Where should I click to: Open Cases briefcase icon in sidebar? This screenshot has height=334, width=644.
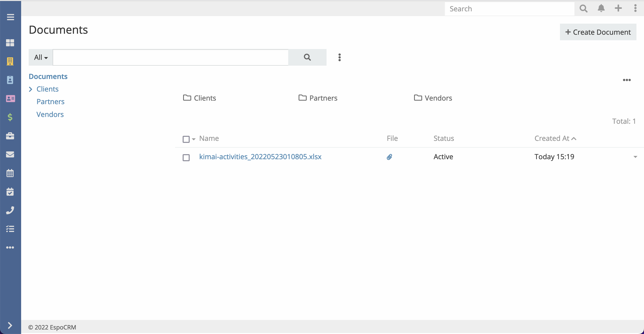(10, 136)
